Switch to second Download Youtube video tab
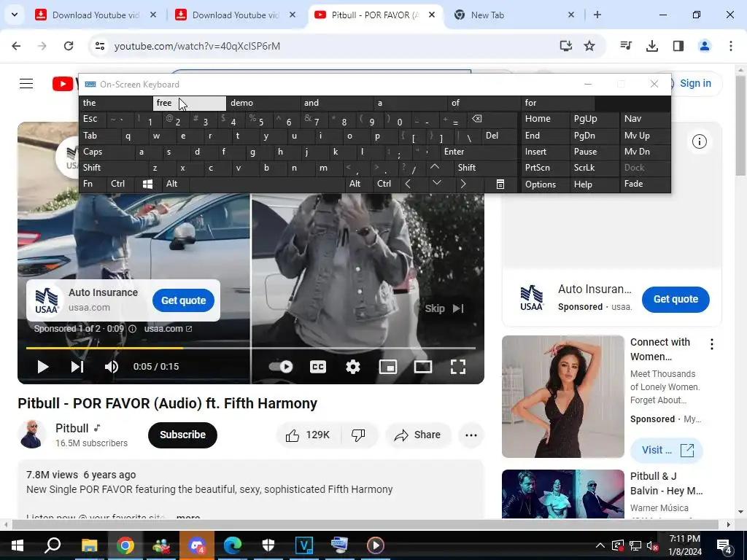This screenshot has height=560, width=747. coord(234,15)
